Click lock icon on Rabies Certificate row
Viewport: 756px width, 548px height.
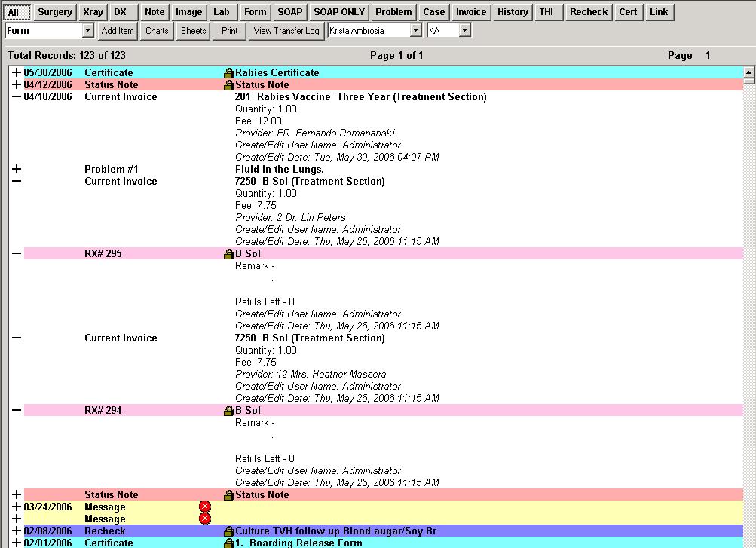point(229,73)
